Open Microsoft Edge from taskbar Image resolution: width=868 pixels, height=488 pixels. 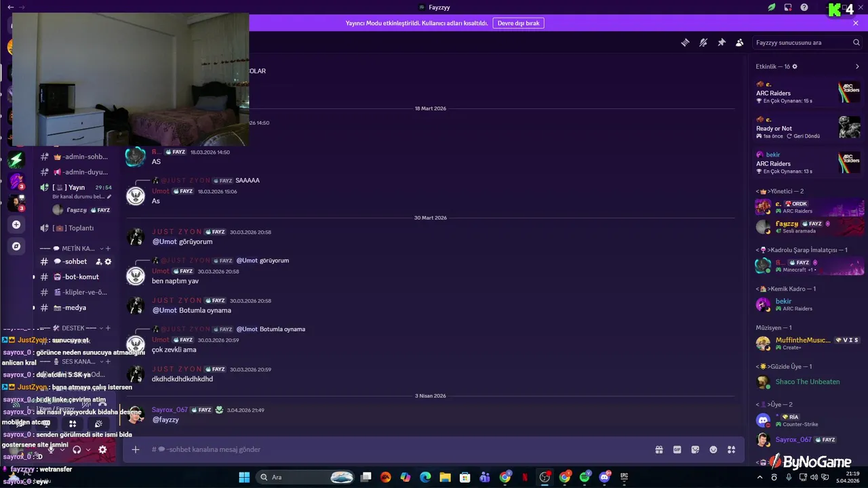425,477
